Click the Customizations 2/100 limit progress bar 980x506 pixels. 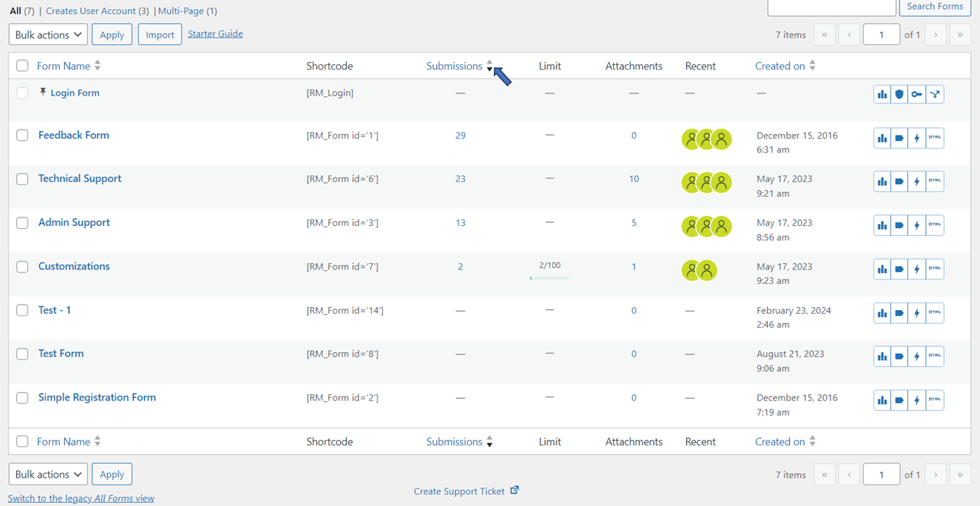coord(550,278)
